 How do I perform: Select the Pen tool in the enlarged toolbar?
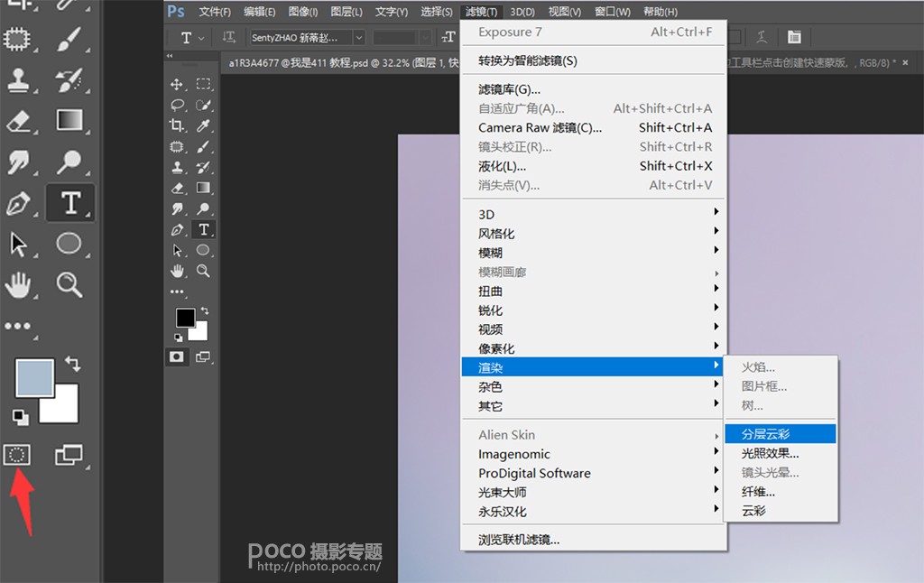coord(18,203)
